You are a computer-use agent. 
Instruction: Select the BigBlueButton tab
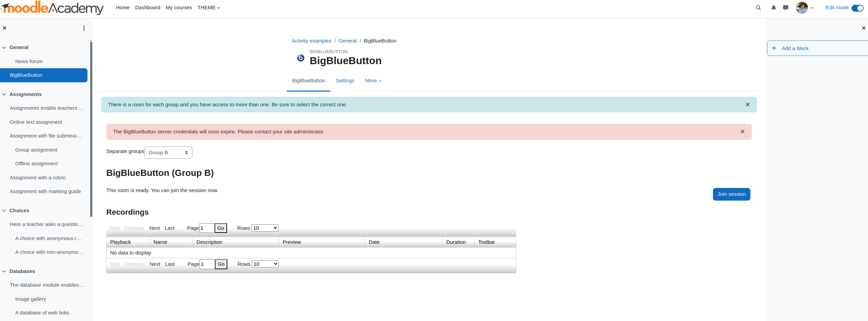[308, 81]
